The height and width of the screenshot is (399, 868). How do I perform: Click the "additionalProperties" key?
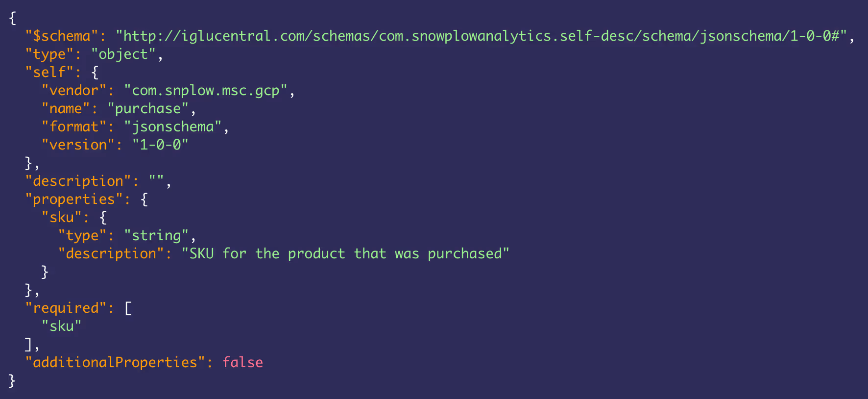pos(115,363)
